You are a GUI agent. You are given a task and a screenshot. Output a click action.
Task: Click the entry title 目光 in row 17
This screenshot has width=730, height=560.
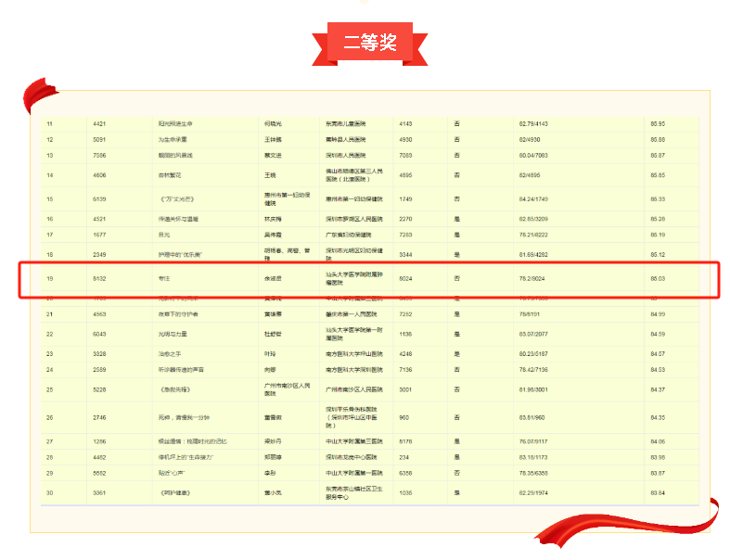(164, 235)
